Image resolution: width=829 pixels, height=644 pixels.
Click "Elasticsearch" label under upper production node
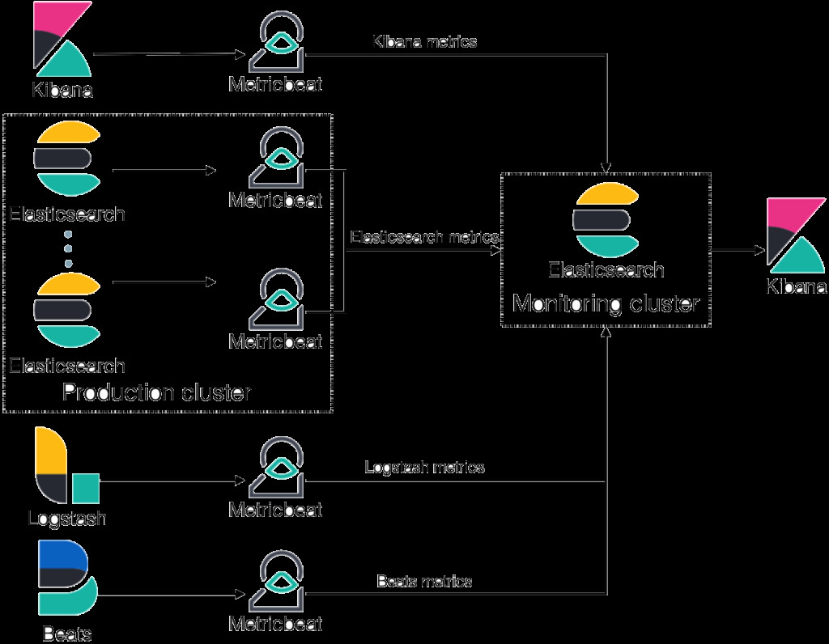67,214
